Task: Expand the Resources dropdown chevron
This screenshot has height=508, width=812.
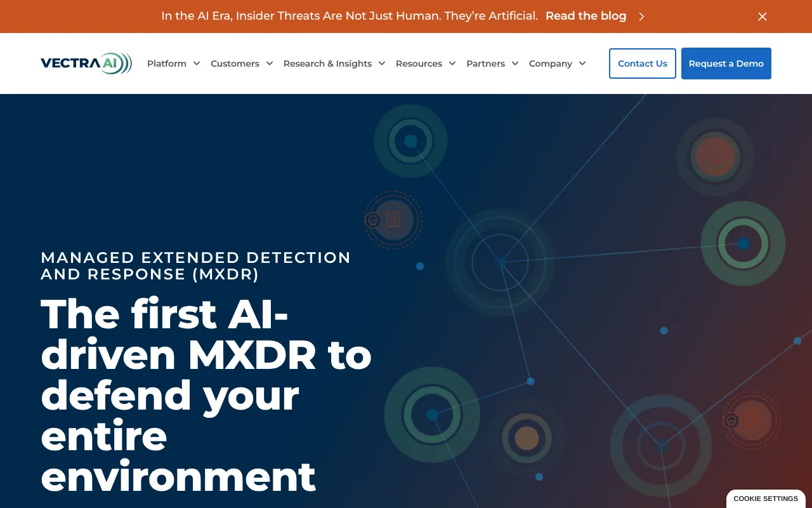Action: (452, 63)
